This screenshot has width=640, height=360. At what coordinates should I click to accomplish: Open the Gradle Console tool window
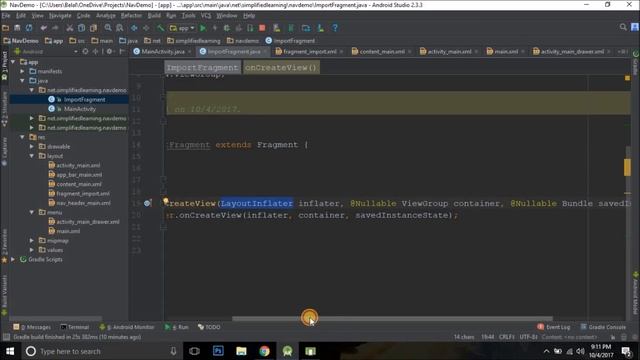(x=603, y=327)
